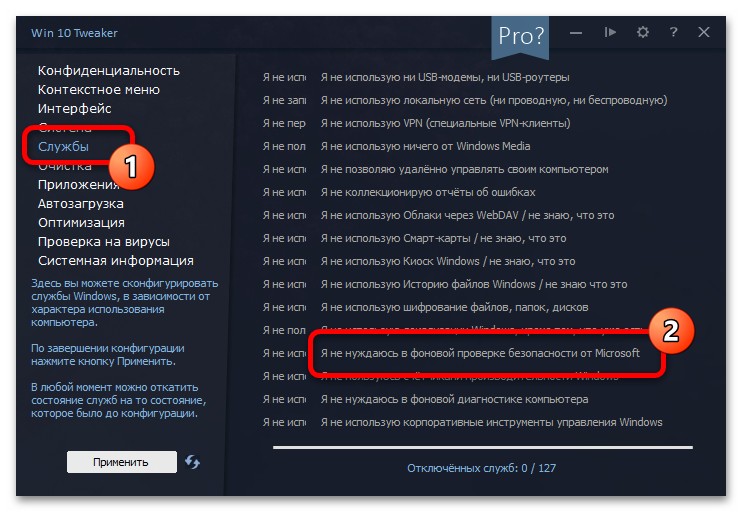The image size is (742, 512).
Task: Toggle шифрование файлов, папок, дисков option
Action: (454, 307)
